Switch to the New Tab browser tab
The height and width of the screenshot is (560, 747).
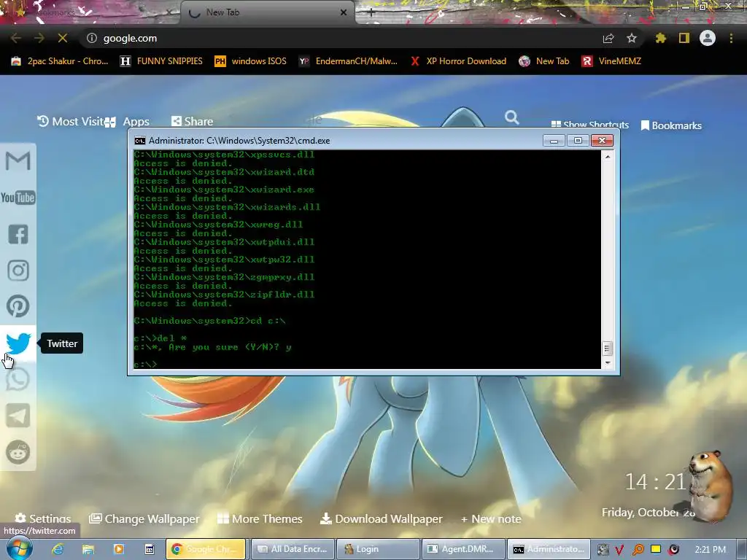(267, 12)
